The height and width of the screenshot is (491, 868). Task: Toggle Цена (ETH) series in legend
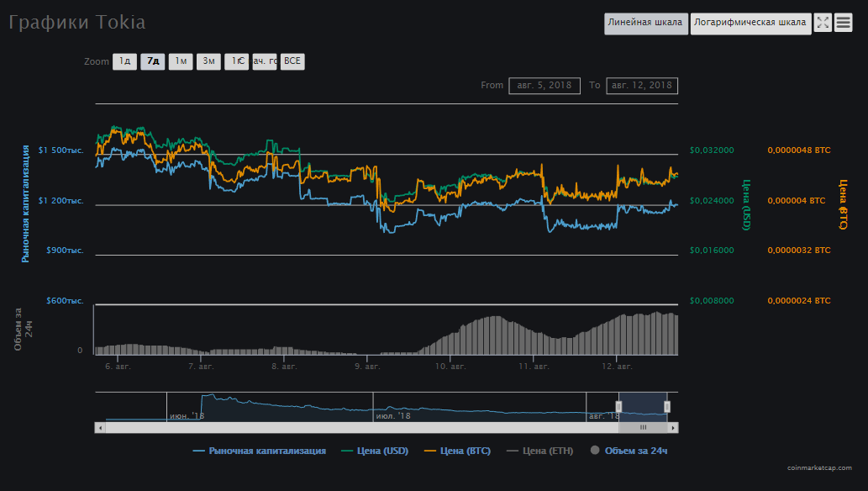539,451
